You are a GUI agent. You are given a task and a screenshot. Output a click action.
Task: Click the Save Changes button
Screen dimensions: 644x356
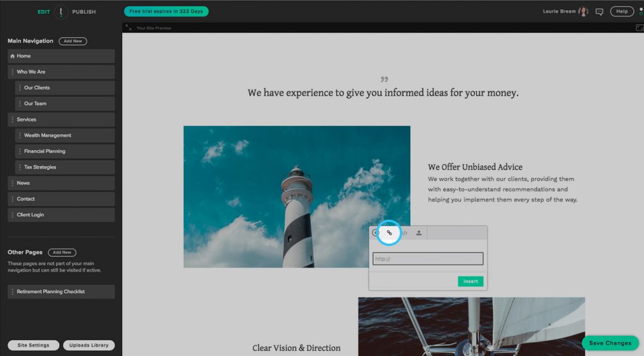[x=610, y=343]
